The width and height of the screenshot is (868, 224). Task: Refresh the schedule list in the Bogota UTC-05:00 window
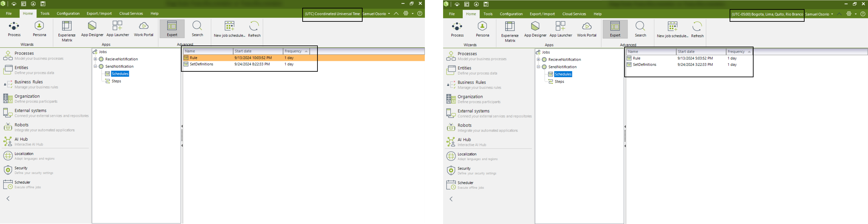pos(697,29)
